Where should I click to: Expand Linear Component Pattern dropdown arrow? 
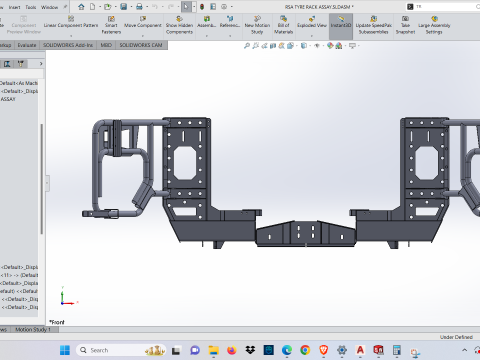71,35
